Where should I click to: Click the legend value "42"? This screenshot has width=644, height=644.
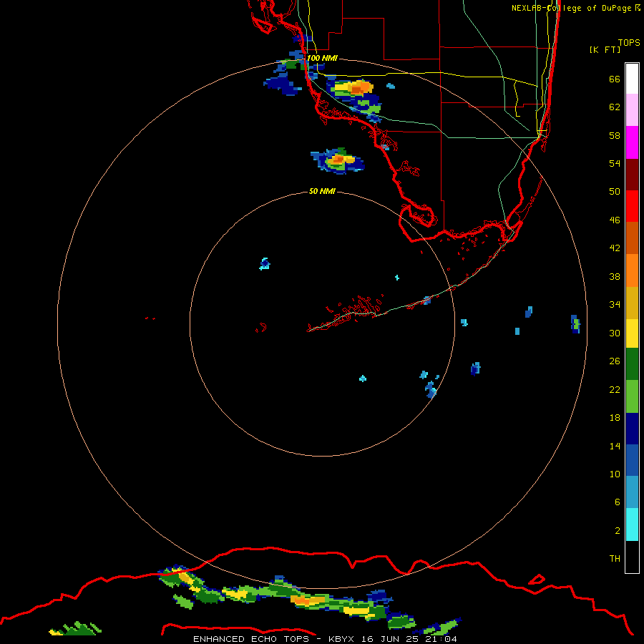tap(615, 248)
